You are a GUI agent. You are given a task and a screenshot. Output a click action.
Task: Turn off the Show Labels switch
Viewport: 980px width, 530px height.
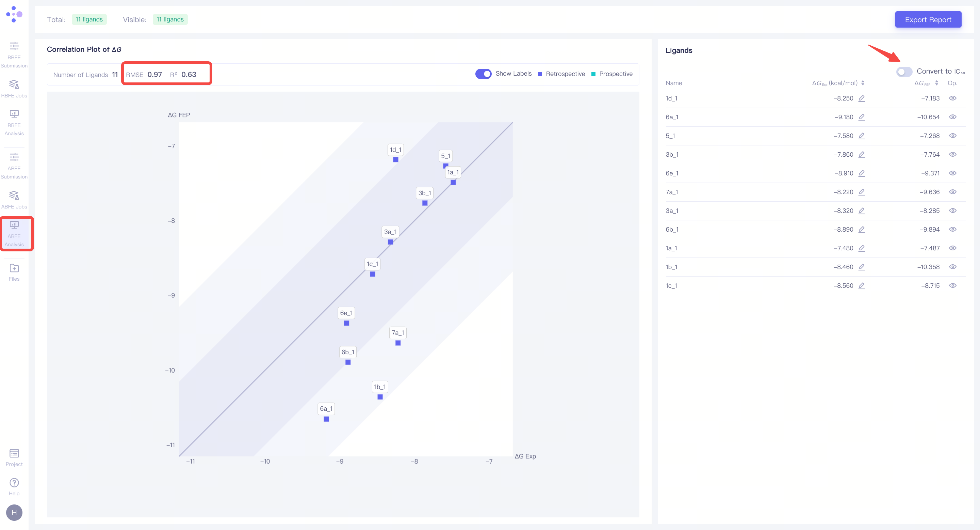click(483, 74)
